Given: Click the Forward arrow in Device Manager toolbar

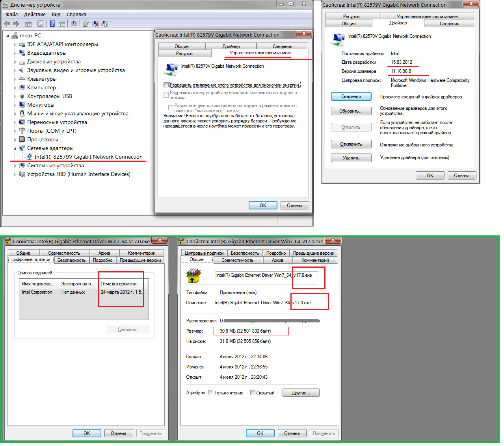Looking at the screenshot, I should point(16,24).
